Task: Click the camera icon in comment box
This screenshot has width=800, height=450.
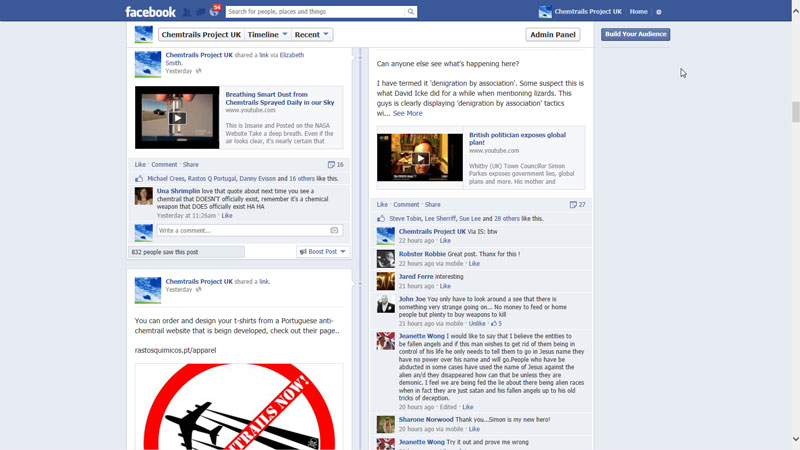Action: pos(335,231)
